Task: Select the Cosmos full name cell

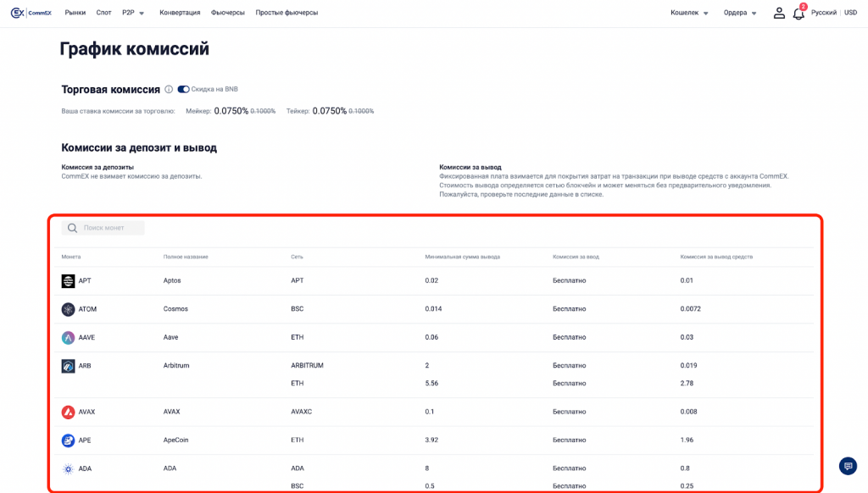Action: (175, 308)
